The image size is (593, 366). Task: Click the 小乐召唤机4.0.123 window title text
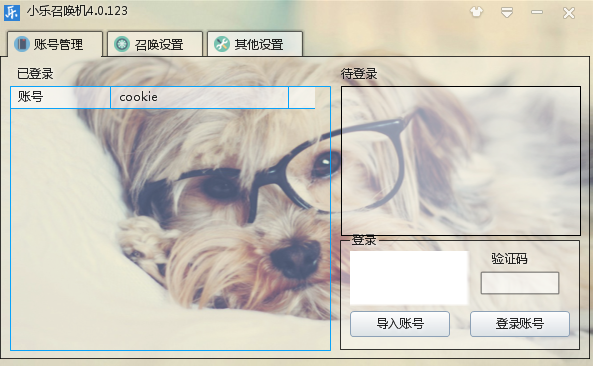77,11
